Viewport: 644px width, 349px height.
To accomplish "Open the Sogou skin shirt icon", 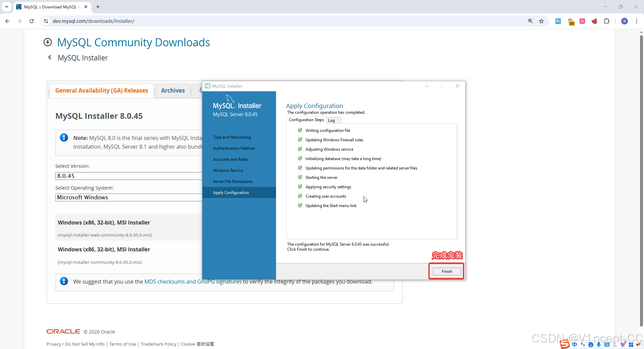I will pos(623,345).
